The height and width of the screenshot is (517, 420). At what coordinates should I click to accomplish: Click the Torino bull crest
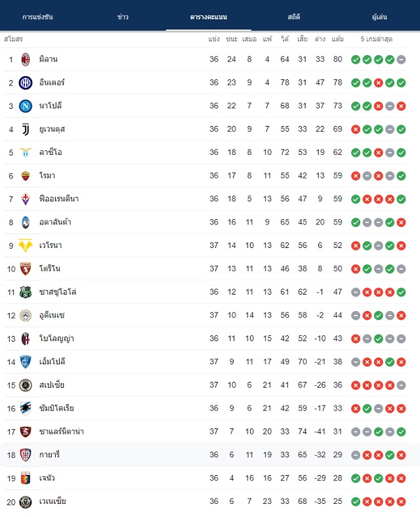26,269
